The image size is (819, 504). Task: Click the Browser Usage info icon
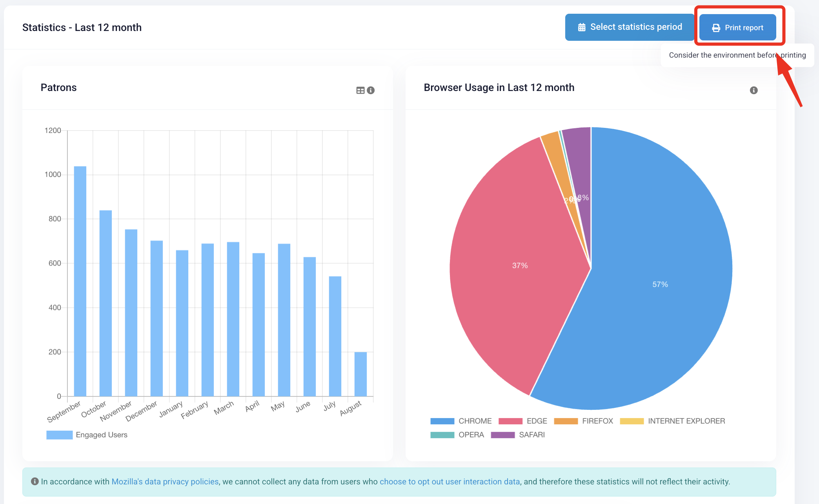pos(753,91)
